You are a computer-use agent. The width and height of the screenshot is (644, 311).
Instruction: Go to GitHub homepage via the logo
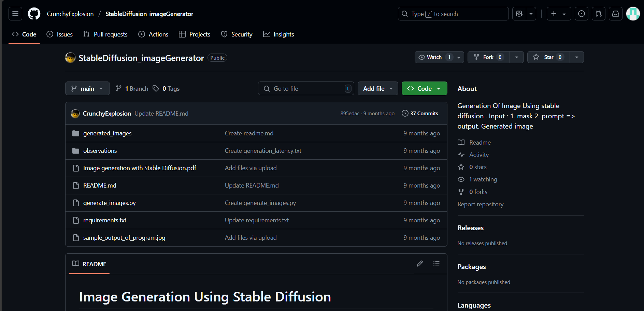click(34, 14)
